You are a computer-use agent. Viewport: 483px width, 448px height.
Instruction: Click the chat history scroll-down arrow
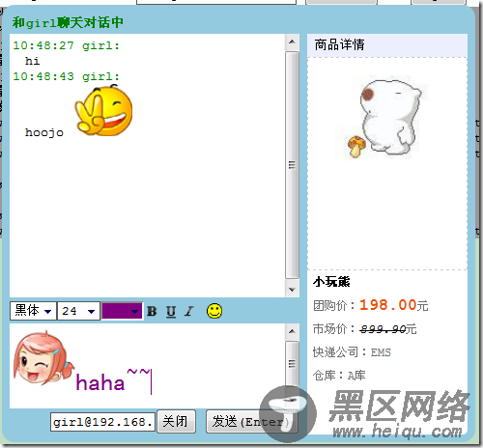(292, 290)
